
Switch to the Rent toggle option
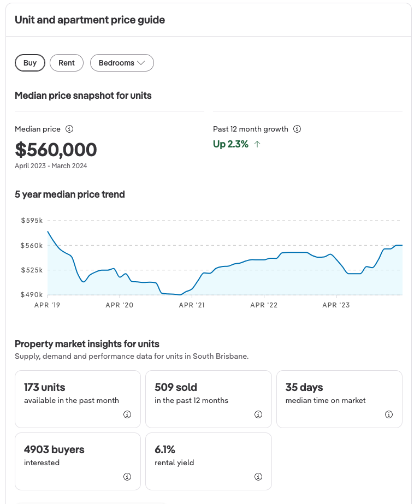click(67, 63)
